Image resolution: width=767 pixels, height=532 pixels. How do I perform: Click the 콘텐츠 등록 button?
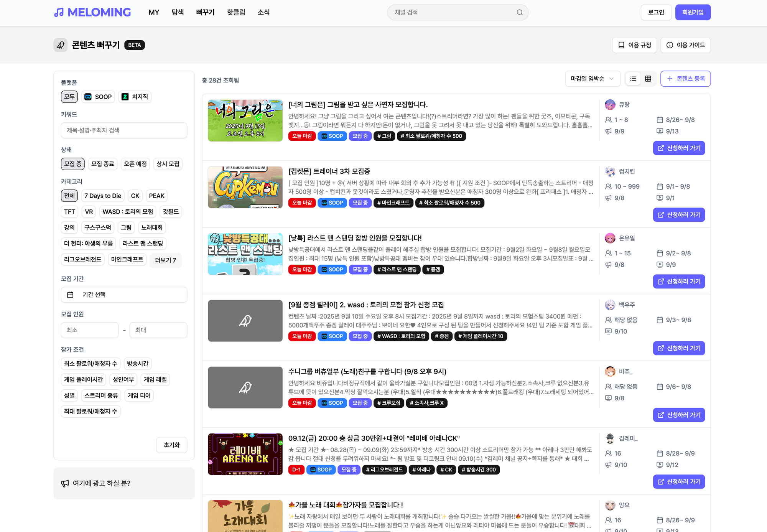coord(685,79)
